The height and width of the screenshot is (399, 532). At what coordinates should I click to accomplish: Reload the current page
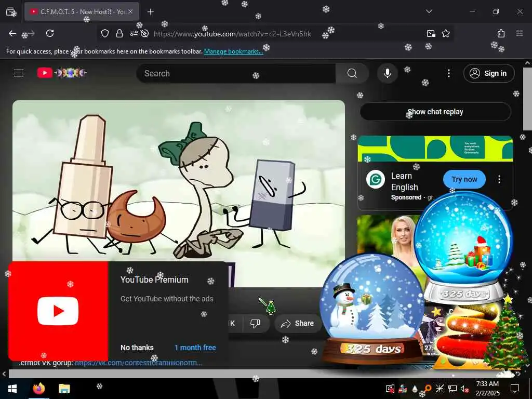[x=50, y=33]
